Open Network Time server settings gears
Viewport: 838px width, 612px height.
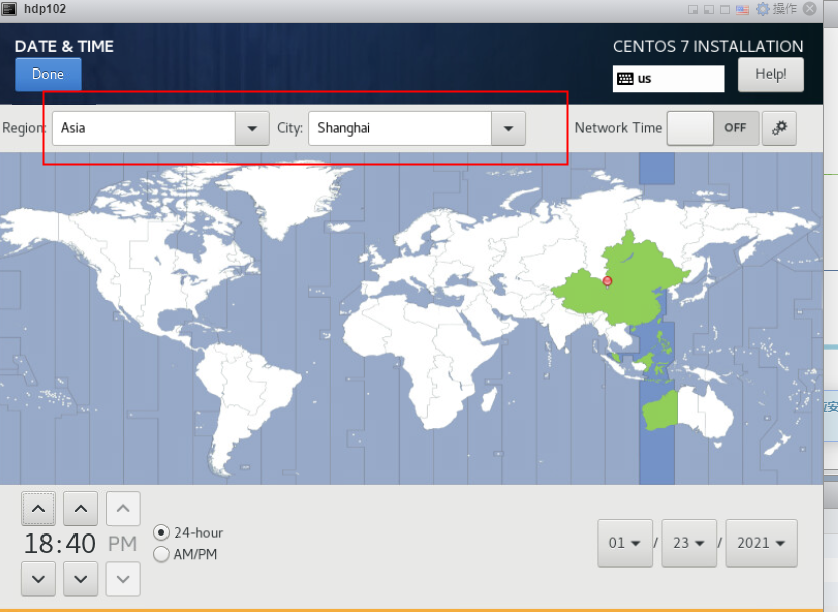(779, 128)
